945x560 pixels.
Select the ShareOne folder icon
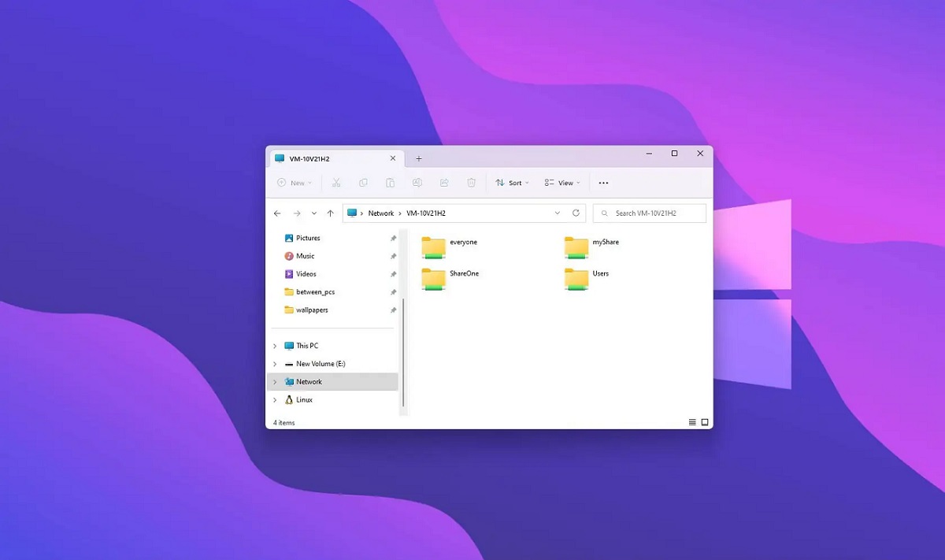(x=433, y=279)
